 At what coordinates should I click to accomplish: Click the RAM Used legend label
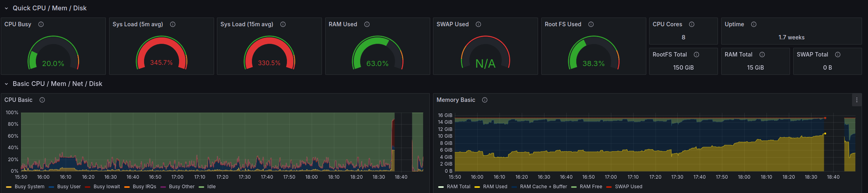point(495,187)
